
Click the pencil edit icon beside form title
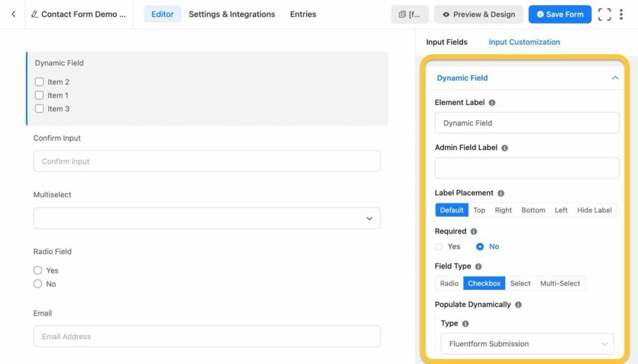[35, 14]
